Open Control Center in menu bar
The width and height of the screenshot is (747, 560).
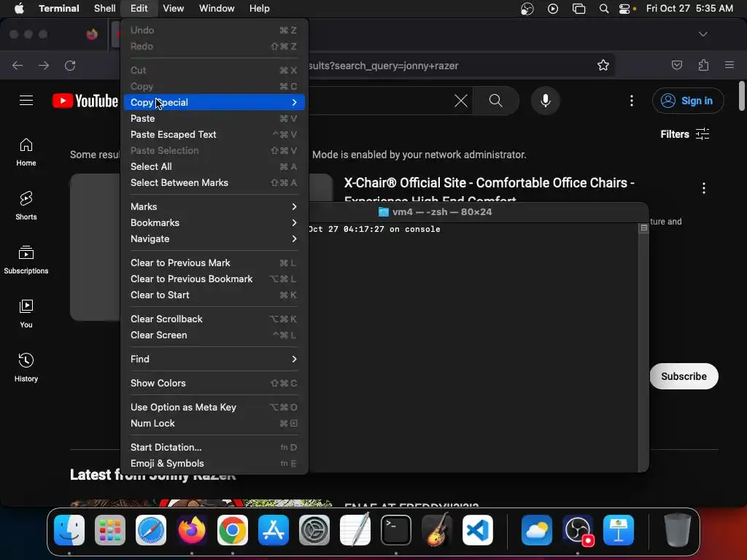click(624, 8)
